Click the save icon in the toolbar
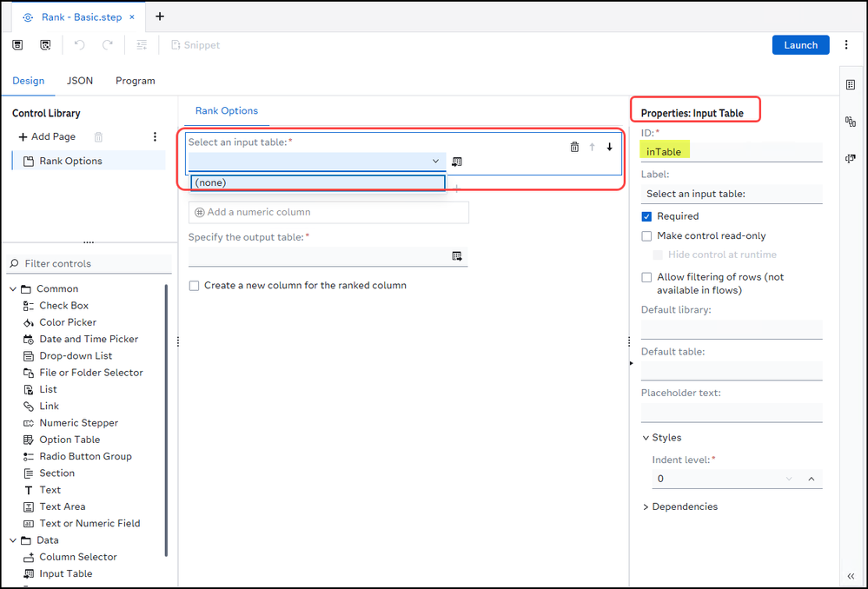This screenshot has width=868, height=589. point(17,45)
